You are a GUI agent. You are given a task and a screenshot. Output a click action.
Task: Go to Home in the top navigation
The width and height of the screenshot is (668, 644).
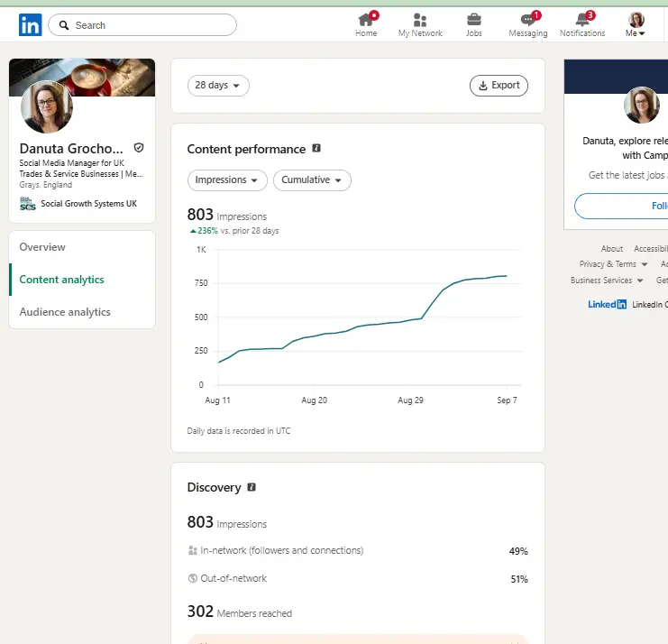coord(366,24)
